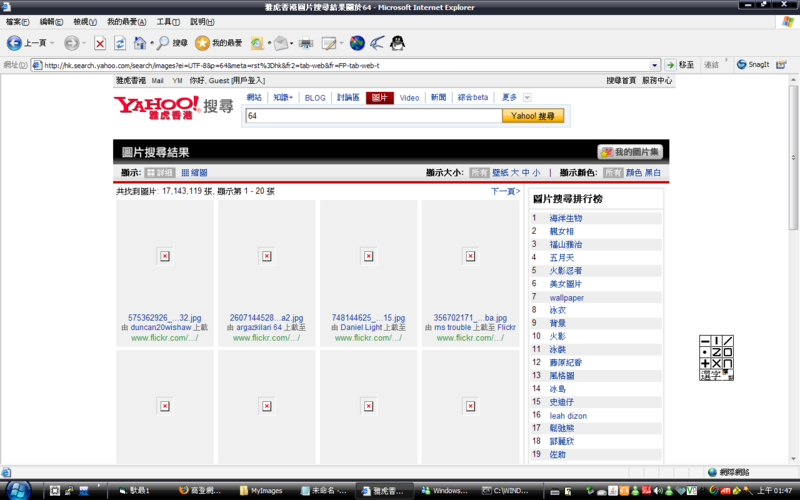Switch to the 知識+ search tab
The height and width of the screenshot is (500, 800).
pos(283,97)
